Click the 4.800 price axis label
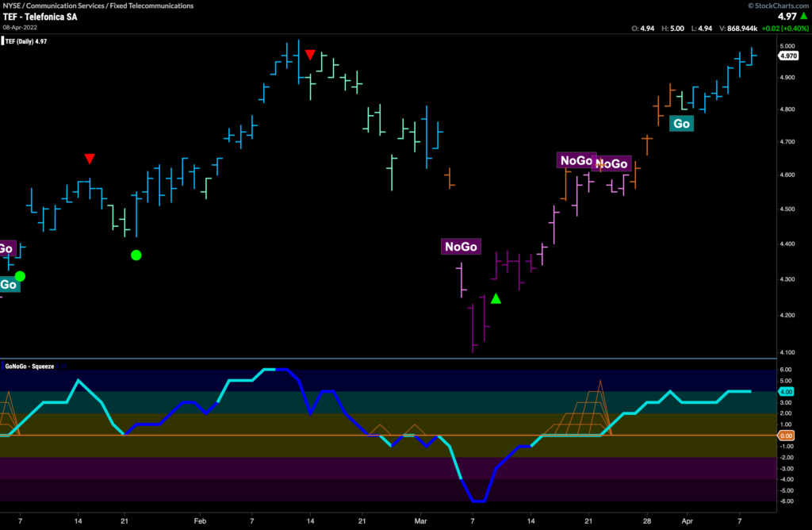Image resolution: width=812 pixels, height=530 pixels. tap(787, 109)
